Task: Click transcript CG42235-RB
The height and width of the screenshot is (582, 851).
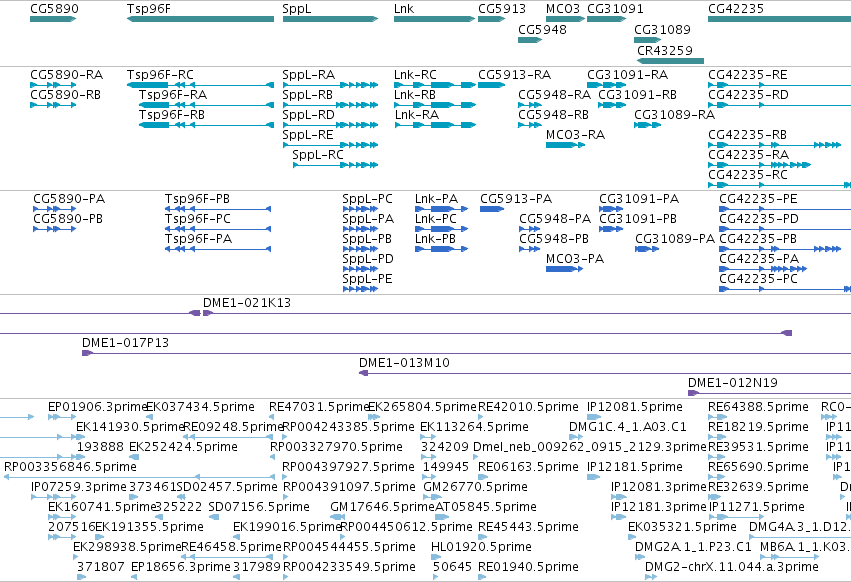Action: click(x=774, y=145)
